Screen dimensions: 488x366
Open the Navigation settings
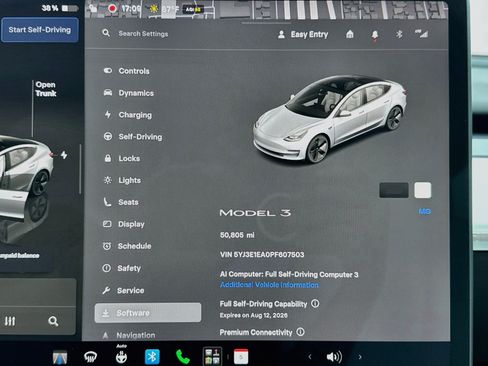click(128, 335)
